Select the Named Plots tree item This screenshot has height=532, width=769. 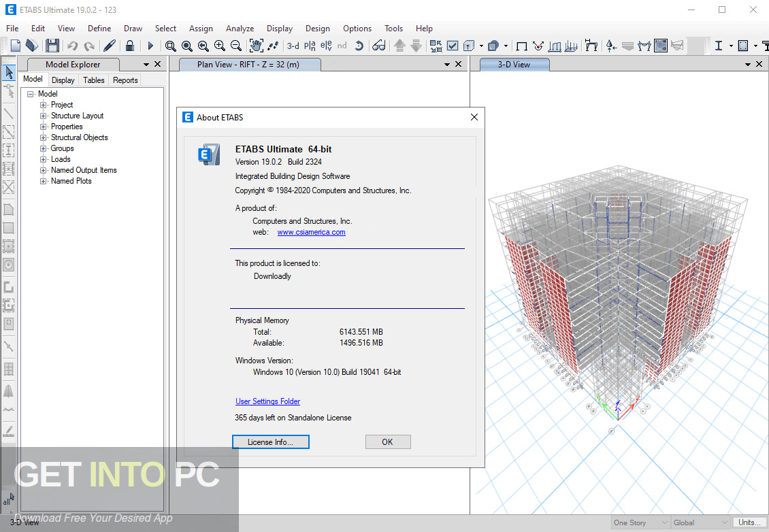pos(71,181)
